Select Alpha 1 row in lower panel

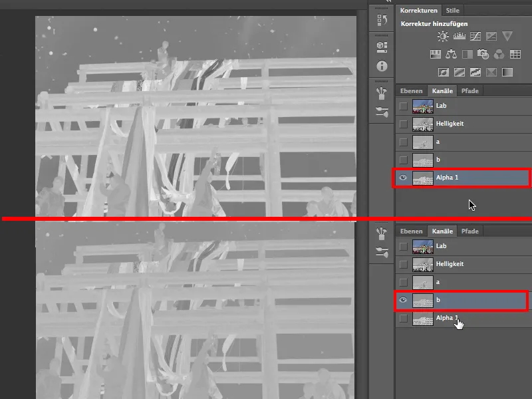(x=464, y=319)
